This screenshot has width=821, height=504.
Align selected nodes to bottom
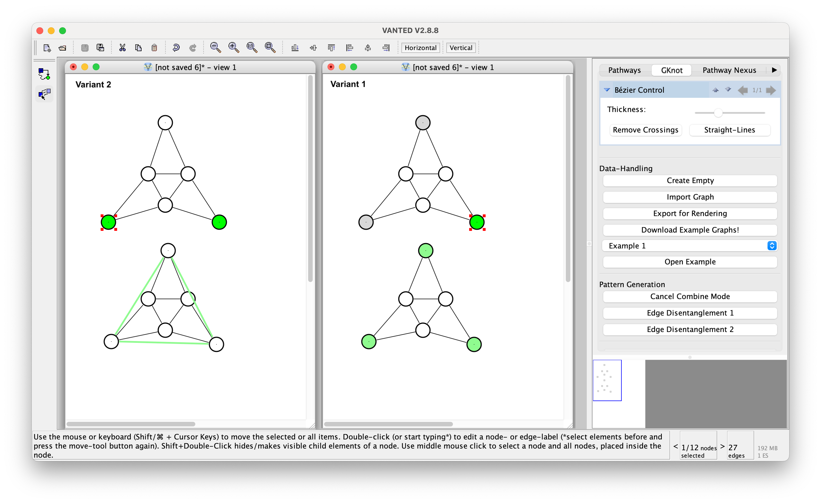pos(295,48)
